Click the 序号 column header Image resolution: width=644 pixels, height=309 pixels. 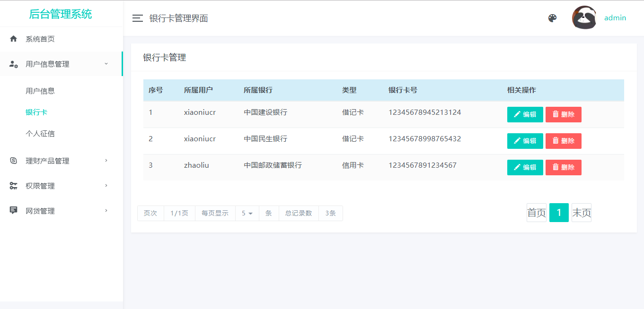click(x=156, y=90)
